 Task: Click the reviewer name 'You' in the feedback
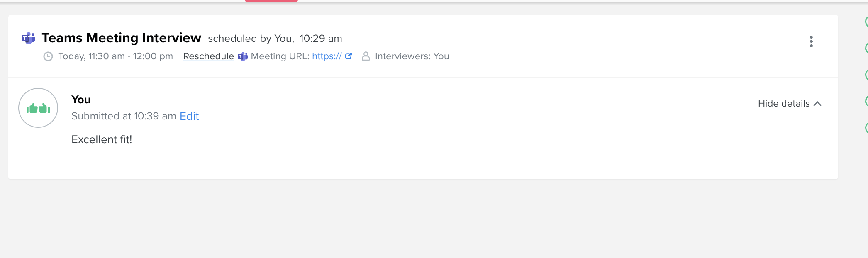(81, 100)
